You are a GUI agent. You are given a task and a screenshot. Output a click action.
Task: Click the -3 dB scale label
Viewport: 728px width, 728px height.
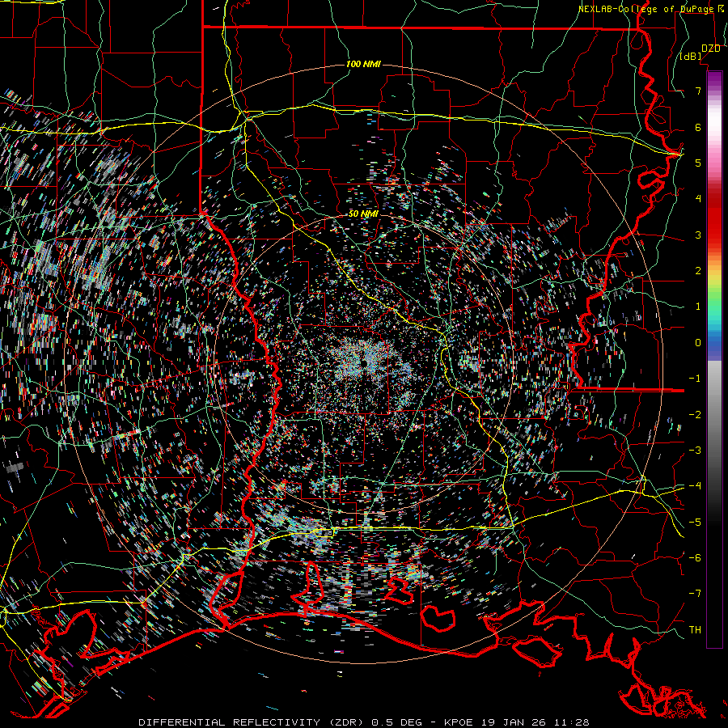click(x=695, y=451)
